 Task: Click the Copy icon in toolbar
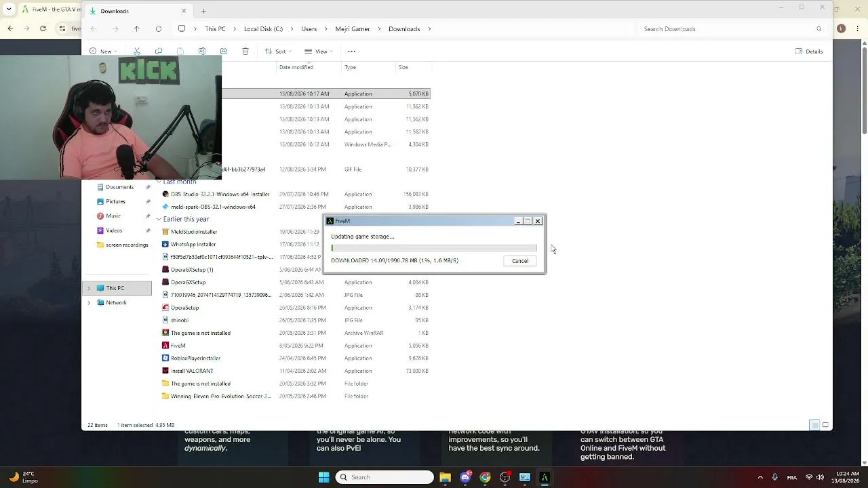tap(159, 52)
